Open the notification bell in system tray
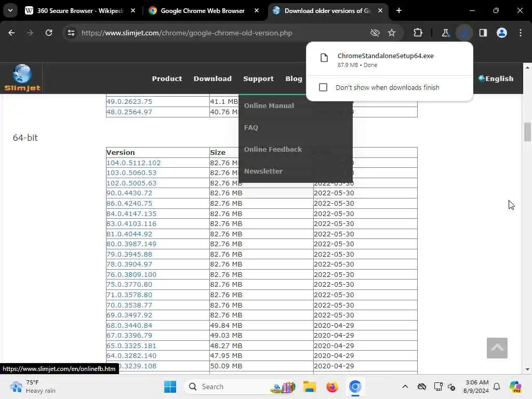Image resolution: width=532 pixels, height=399 pixels. (x=497, y=387)
